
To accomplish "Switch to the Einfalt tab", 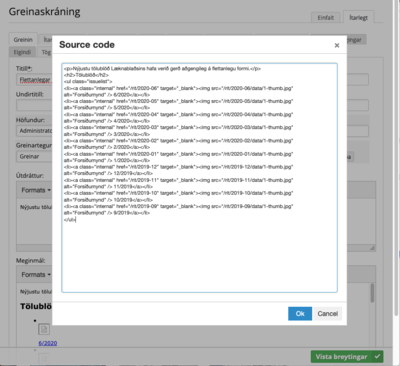I will point(325,18).
